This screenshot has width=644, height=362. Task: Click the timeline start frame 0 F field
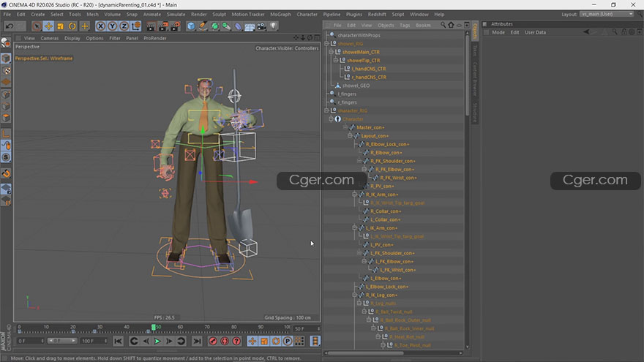point(31,341)
